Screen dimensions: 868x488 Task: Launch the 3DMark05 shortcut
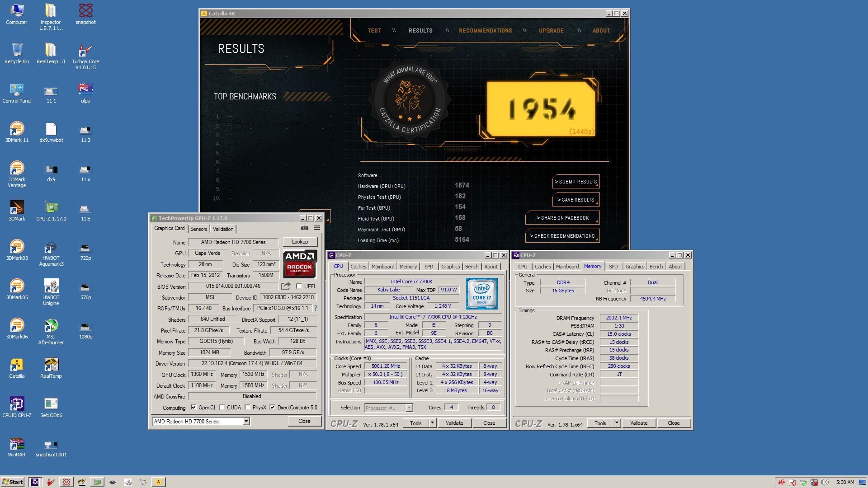point(17,289)
